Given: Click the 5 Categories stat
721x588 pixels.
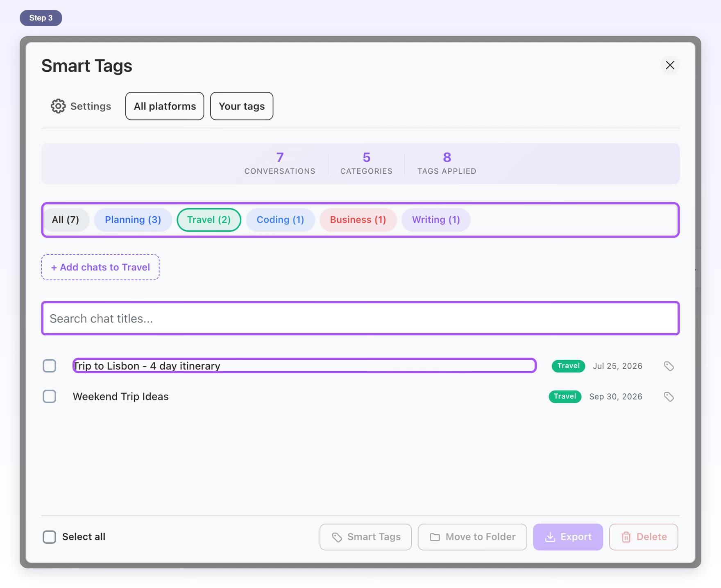Looking at the screenshot, I should click(366, 163).
